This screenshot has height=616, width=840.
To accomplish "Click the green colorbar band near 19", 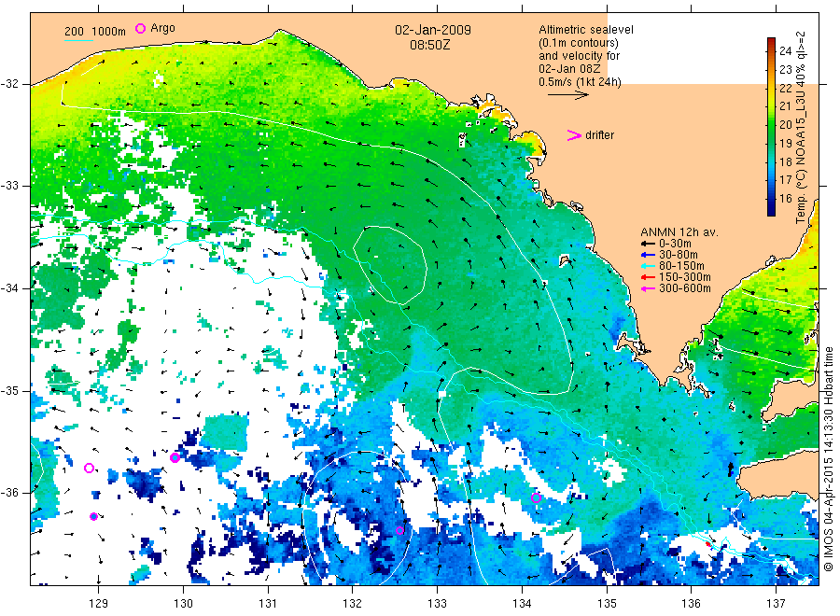I will click(x=771, y=142).
